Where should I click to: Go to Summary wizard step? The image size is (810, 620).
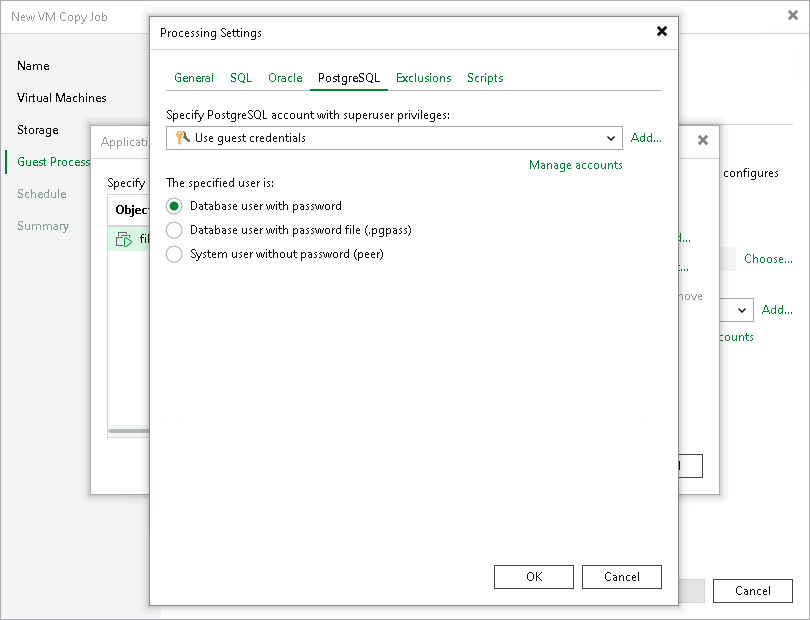(x=43, y=226)
